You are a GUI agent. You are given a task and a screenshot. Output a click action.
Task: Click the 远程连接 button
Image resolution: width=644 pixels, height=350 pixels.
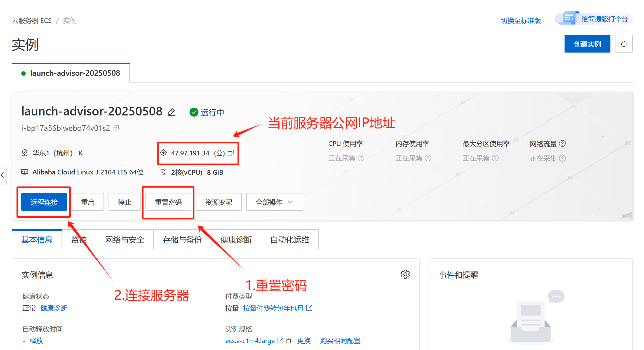(x=44, y=202)
